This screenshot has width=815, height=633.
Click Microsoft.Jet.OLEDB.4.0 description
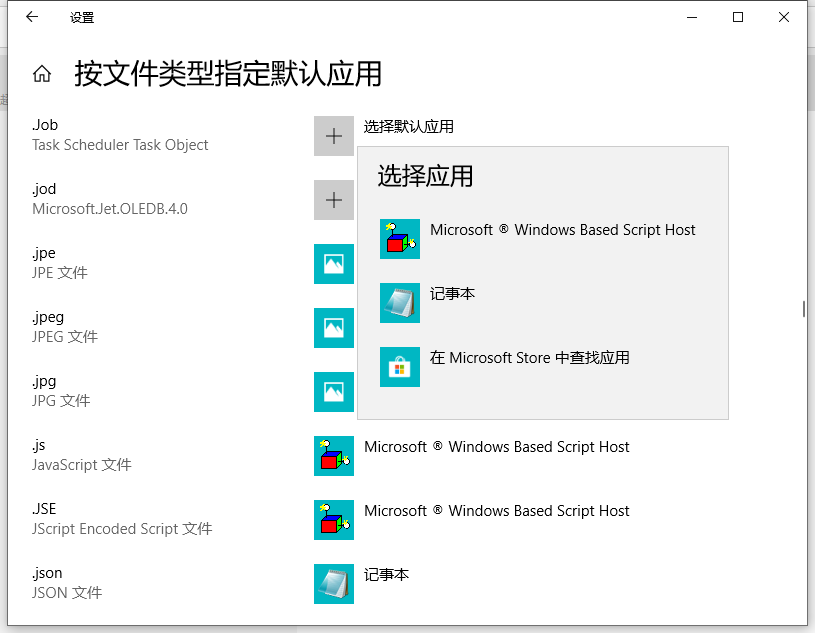tap(110, 209)
